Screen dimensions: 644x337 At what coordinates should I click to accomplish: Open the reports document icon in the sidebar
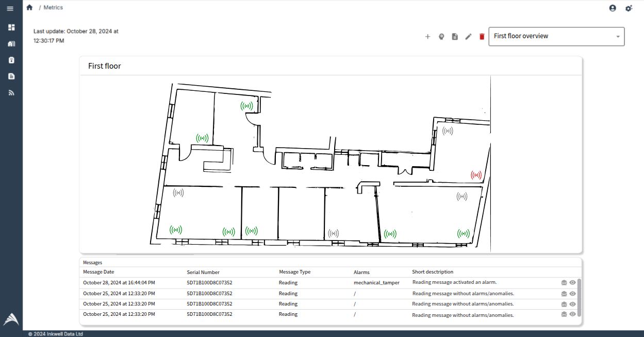point(10,76)
